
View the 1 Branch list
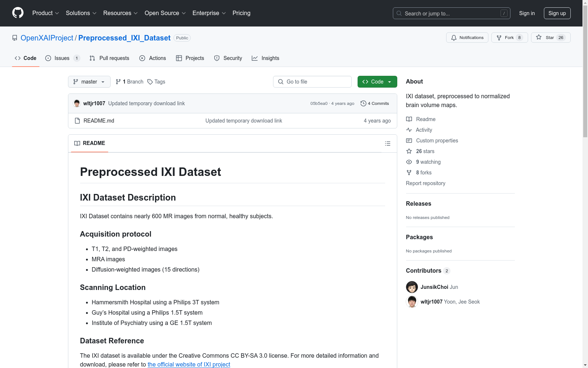129,82
